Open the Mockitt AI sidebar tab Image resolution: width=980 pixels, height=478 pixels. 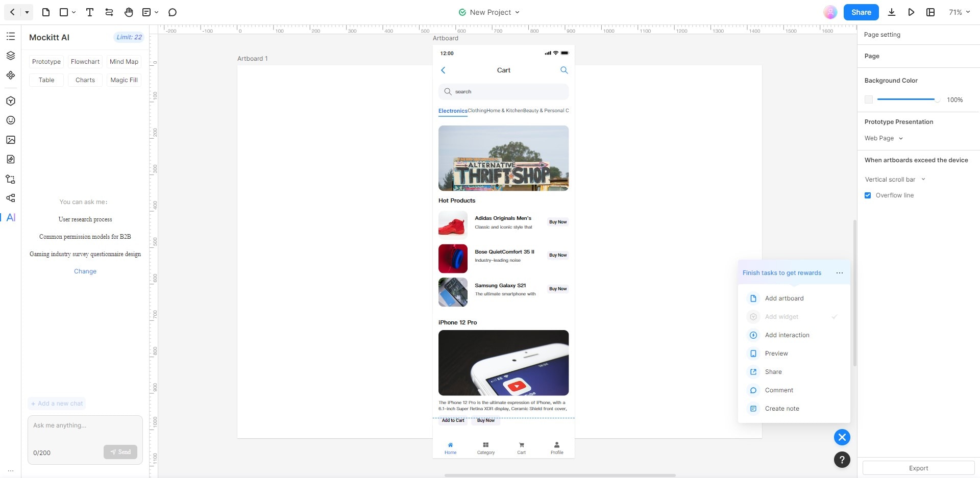coord(11,217)
